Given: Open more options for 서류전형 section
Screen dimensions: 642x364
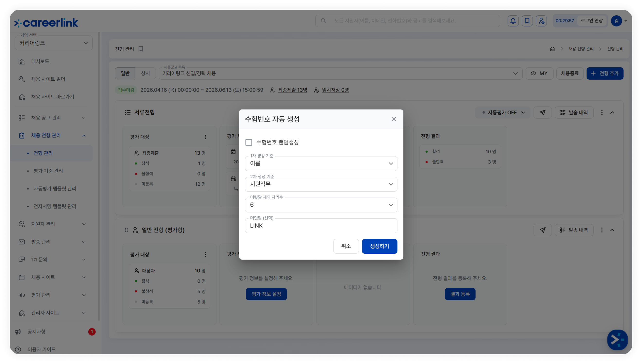Looking at the screenshot, I should click(x=602, y=113).
